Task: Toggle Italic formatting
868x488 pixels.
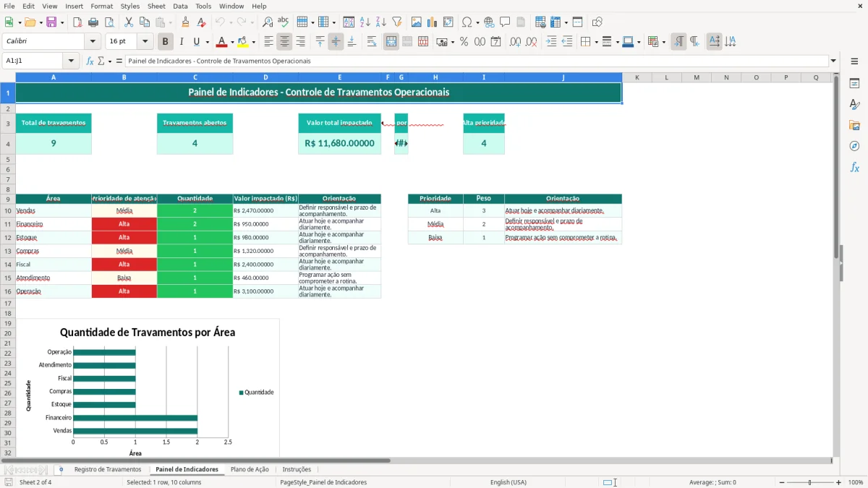Action: tap(181, 42)
